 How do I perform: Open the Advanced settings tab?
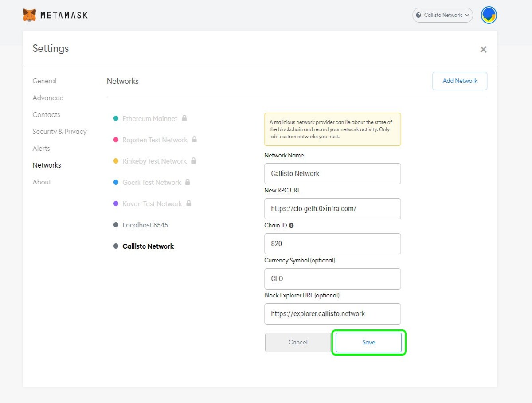click(x=48, y=98)
